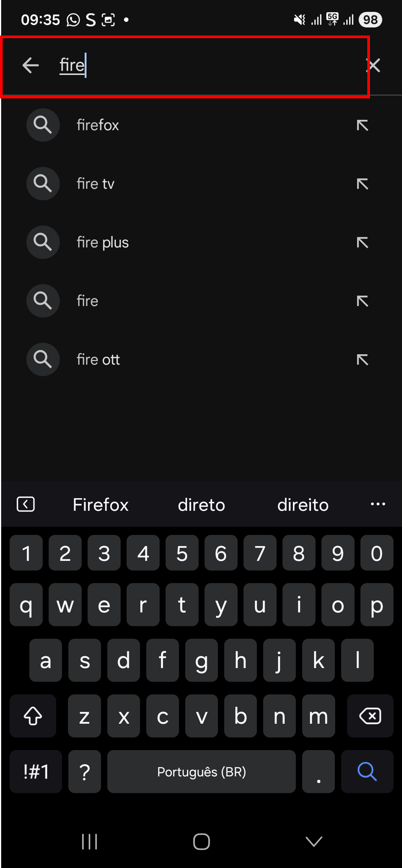402x868 pixels.
Task: Tap the back arrow in search bar
Action: click(x=31, y=65)
